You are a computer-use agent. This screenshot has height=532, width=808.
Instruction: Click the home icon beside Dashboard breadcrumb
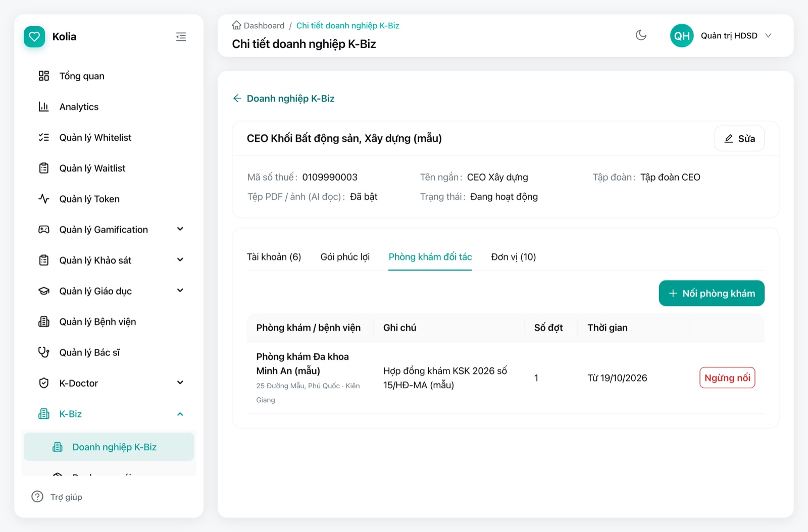point(236,25)
